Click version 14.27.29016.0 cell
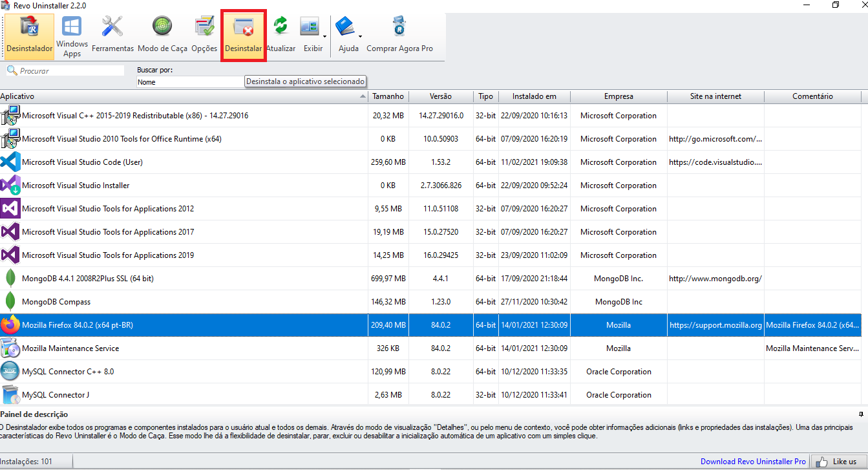 [441, 116]
